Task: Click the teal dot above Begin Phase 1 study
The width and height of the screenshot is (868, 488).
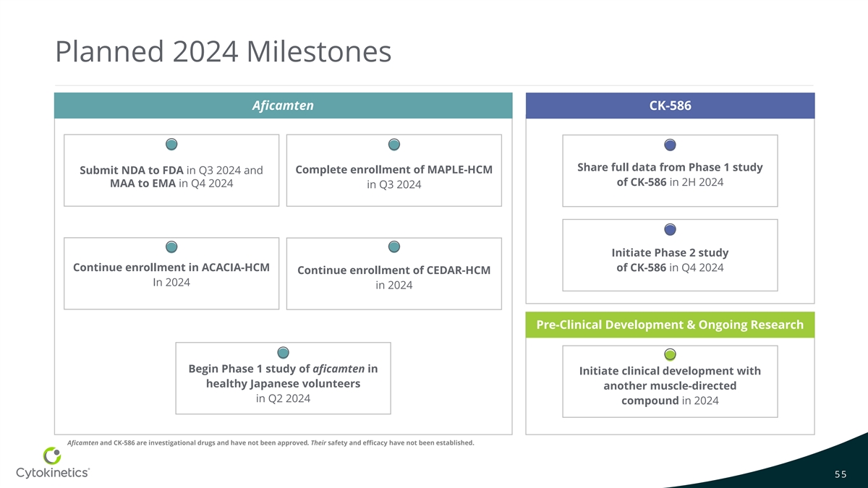Action: (x=284, y=353)
